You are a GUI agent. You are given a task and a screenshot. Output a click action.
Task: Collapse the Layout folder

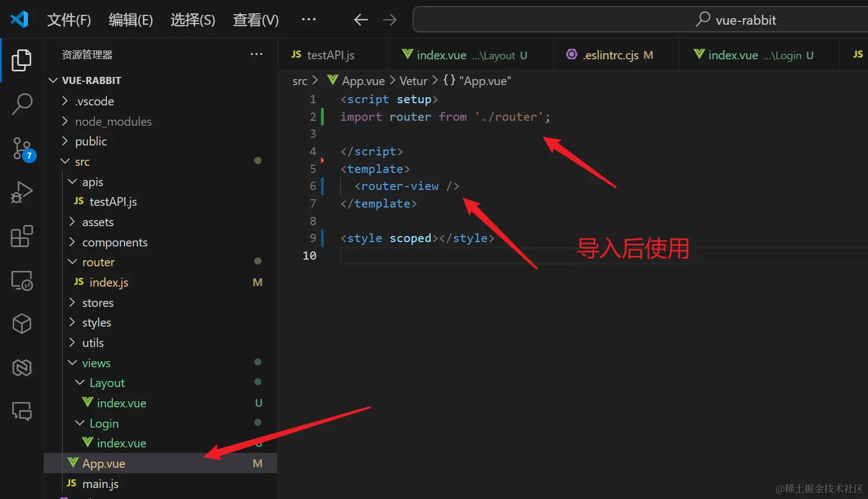tap(160, 383)
